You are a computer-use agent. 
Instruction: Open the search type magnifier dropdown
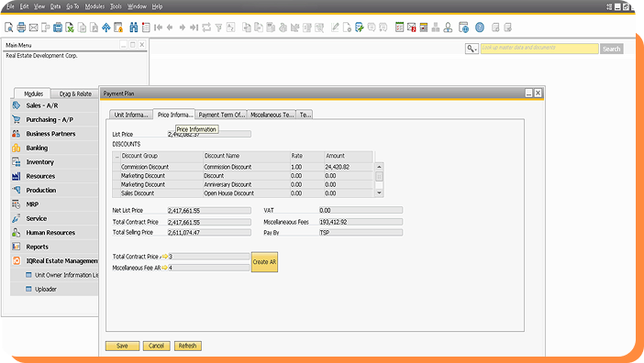click(x=472, y=49)
